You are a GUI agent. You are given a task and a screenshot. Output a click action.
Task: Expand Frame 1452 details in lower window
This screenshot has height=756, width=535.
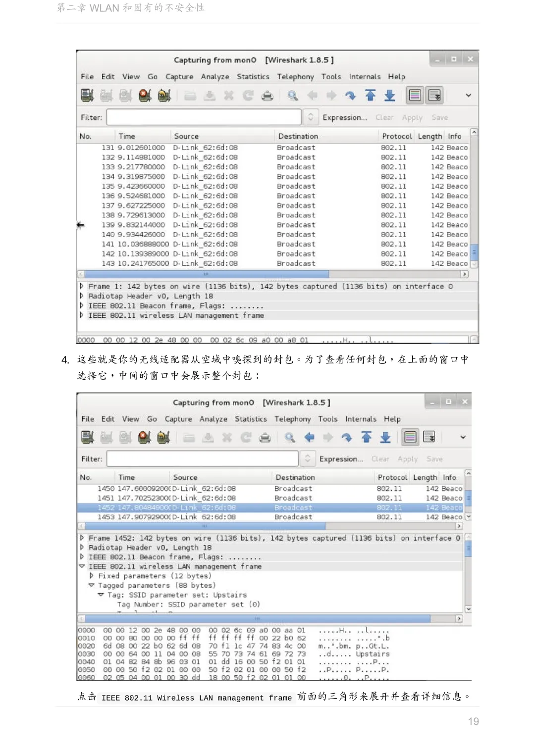82,538
